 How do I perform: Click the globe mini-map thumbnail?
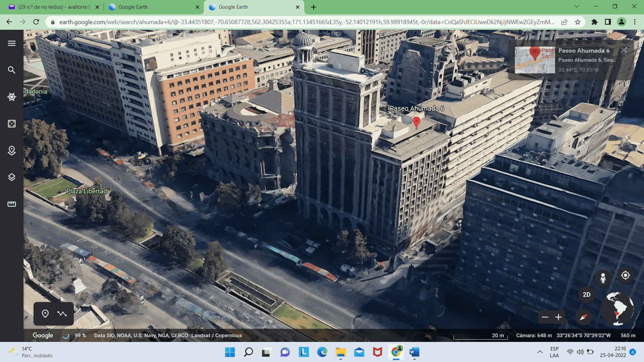coord(617,309)
